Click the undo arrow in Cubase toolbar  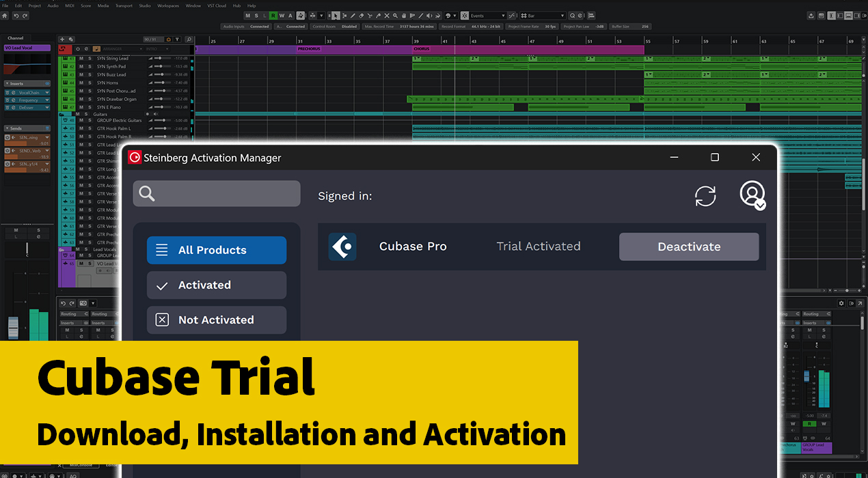click(16, 16)
